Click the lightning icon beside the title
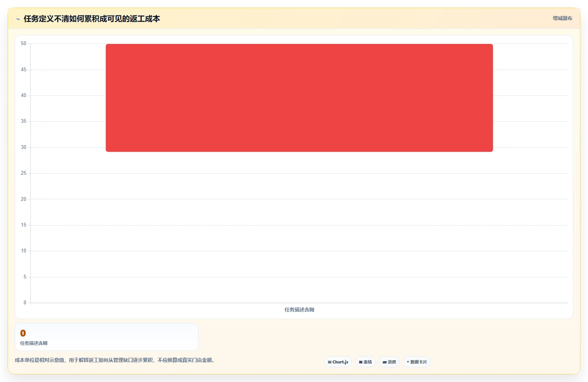Screen dimensions: 588x382 18,19
